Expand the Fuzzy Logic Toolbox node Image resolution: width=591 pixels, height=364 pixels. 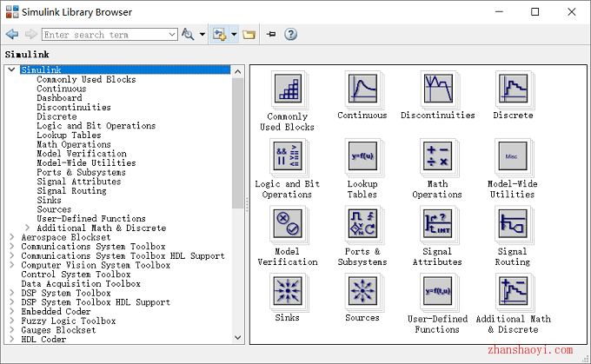tap(11, 321)
